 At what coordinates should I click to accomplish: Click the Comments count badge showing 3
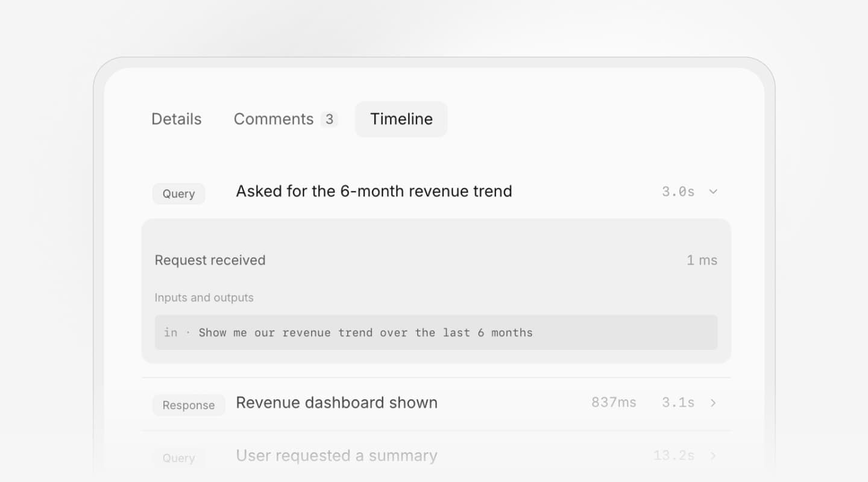click(x=329, y=119)
